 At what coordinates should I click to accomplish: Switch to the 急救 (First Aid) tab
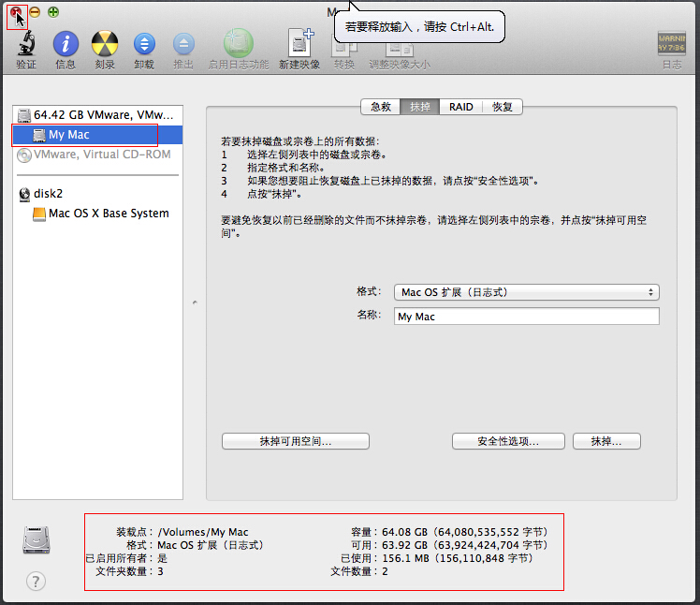[381, 107]
